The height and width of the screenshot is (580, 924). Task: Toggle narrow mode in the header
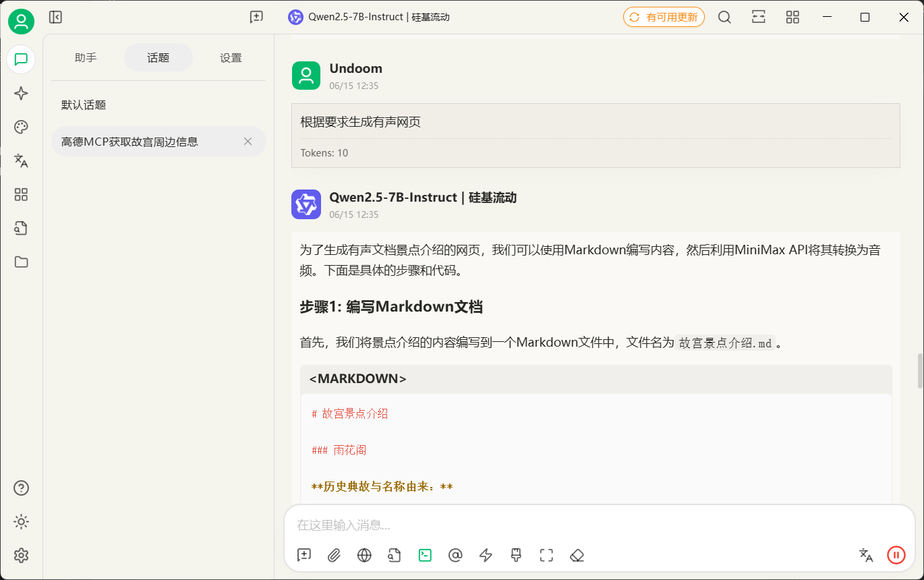coord(759,18)
